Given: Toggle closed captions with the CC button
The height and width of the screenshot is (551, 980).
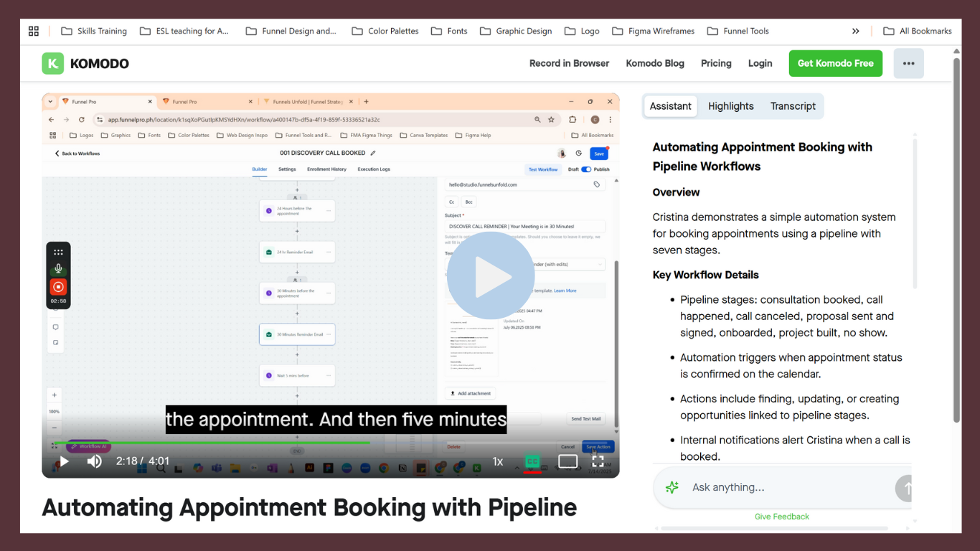Looking at the screenshot, I should coord(532,461).
